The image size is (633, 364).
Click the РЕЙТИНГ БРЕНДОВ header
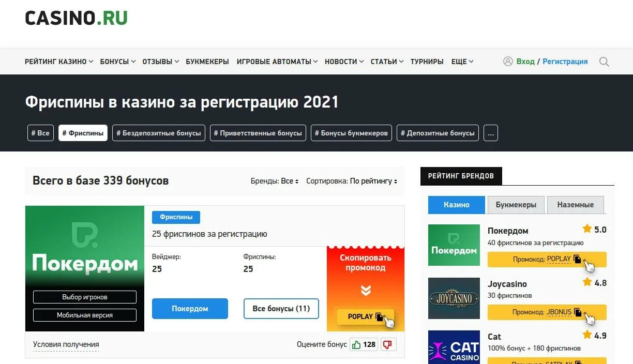(x=461, y=176)
